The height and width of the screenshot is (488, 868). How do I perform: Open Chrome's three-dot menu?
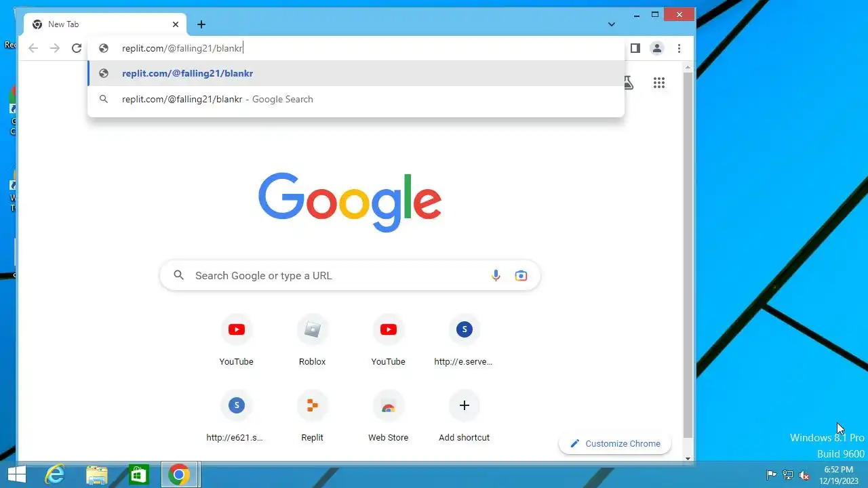[x=679, y=48]
